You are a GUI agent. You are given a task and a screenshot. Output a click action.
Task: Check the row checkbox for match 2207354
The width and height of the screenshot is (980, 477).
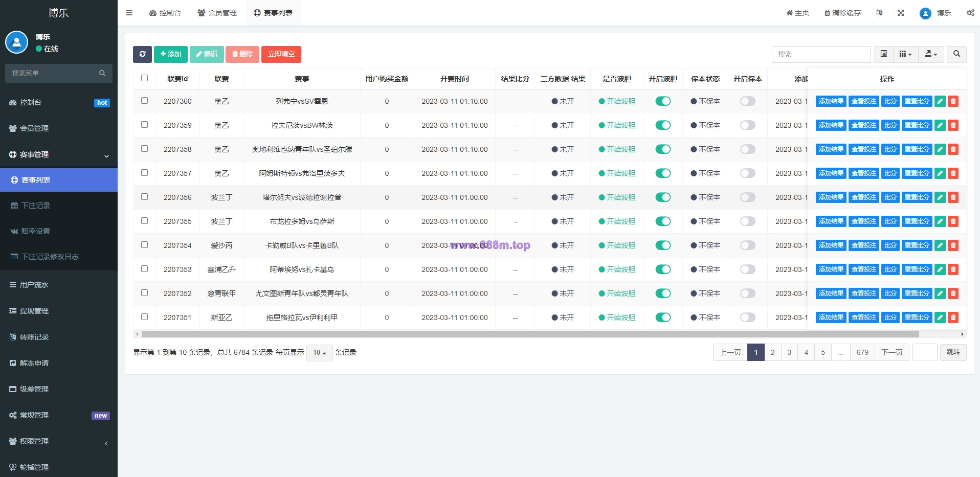(x=144, y=245)
